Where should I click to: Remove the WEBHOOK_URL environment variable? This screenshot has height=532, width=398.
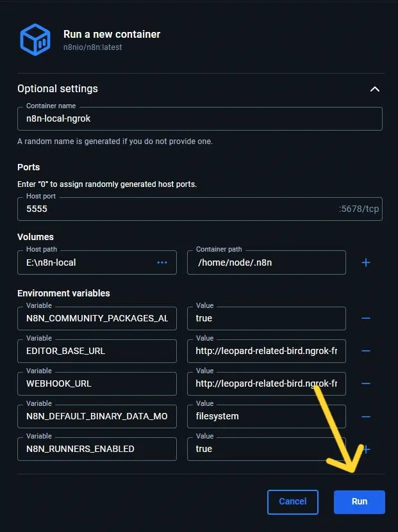[366, 383]
